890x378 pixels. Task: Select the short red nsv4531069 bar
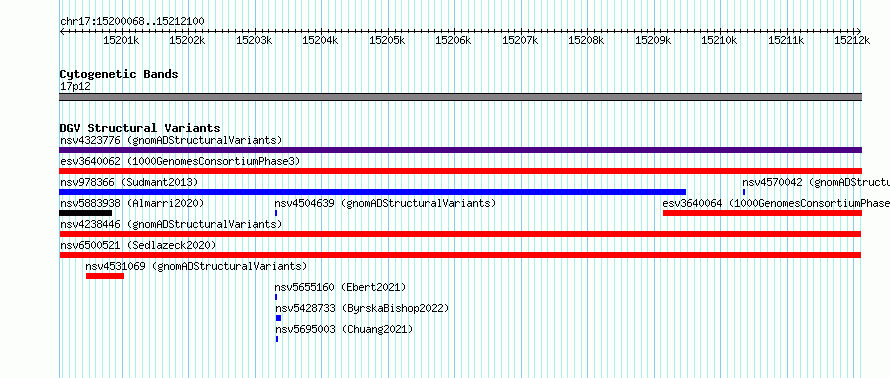point(105,276)
